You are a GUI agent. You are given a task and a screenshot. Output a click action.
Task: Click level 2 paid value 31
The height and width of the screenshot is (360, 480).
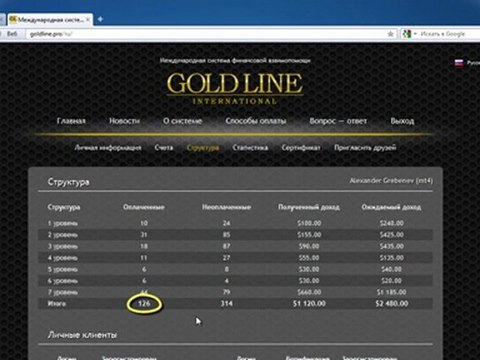[144, 235]
